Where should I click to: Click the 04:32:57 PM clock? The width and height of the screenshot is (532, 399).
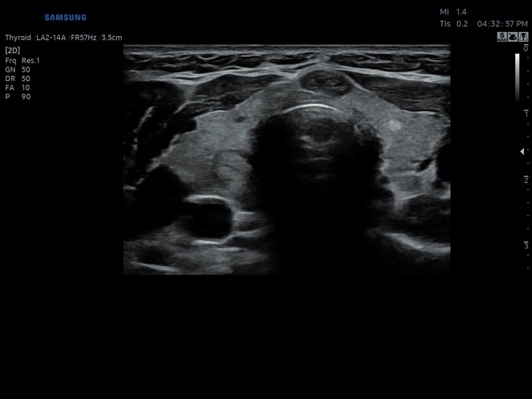[x=502, y=23]
